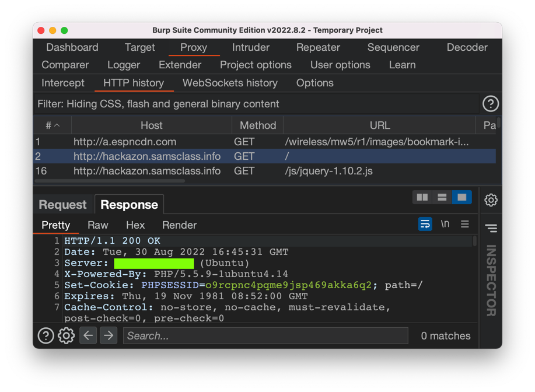Toggle non-printable characters \n display
535x392 pixels.
(x=445, y=224)
